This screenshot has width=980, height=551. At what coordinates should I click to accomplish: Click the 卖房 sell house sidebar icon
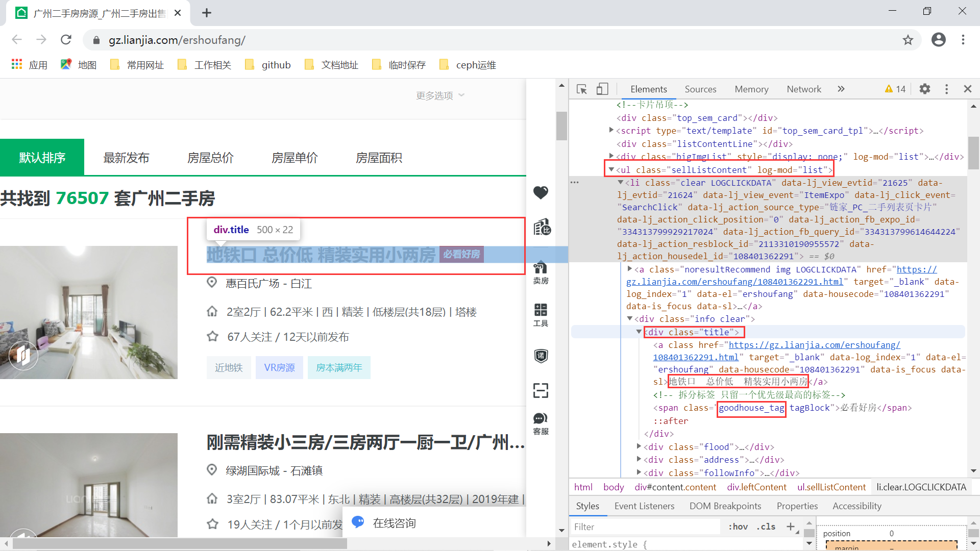pos(541,272)
